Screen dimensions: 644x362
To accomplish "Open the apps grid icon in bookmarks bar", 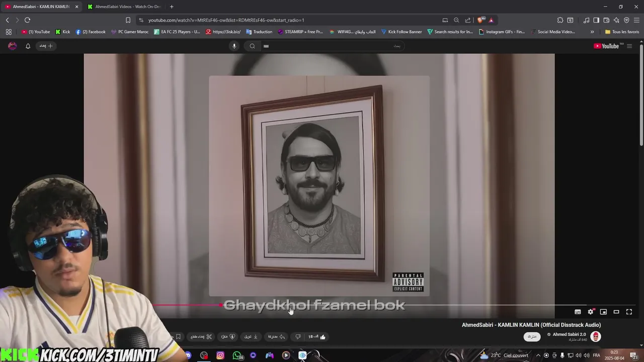I will point(9,32).
